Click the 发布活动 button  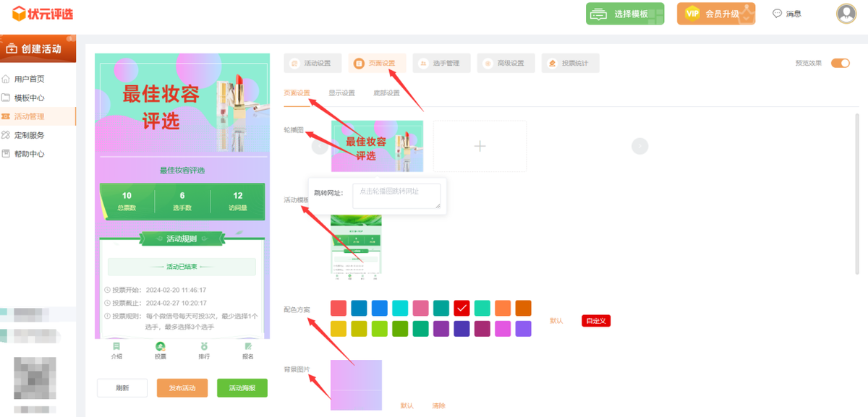point(182,388)
